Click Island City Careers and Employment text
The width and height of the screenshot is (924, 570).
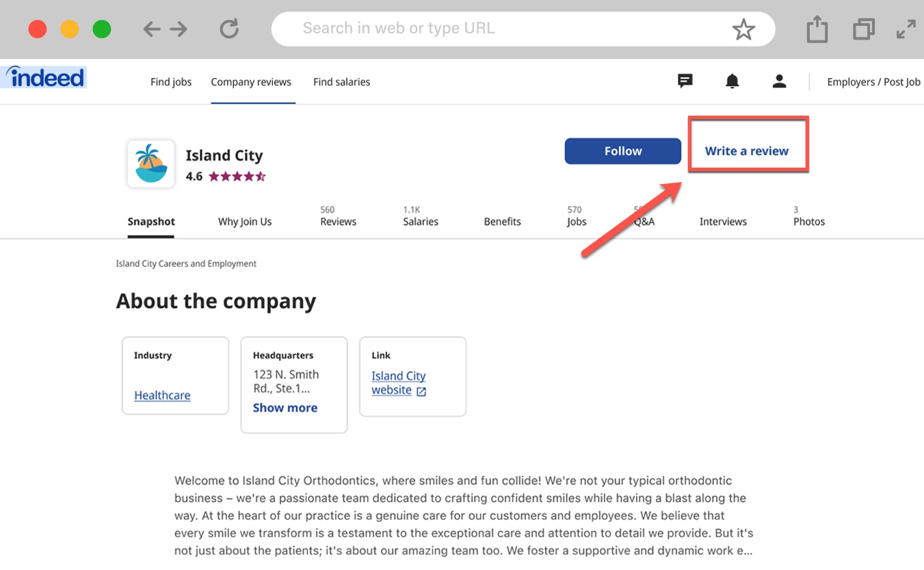186,263
